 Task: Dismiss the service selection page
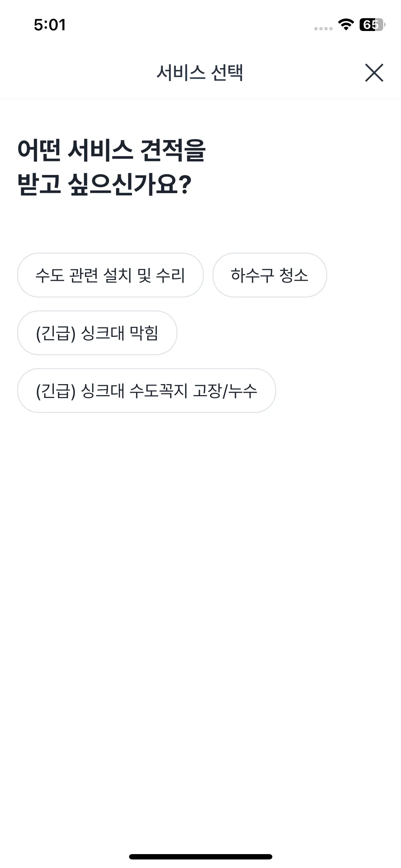pyautogui.click(x=374, y=73)
